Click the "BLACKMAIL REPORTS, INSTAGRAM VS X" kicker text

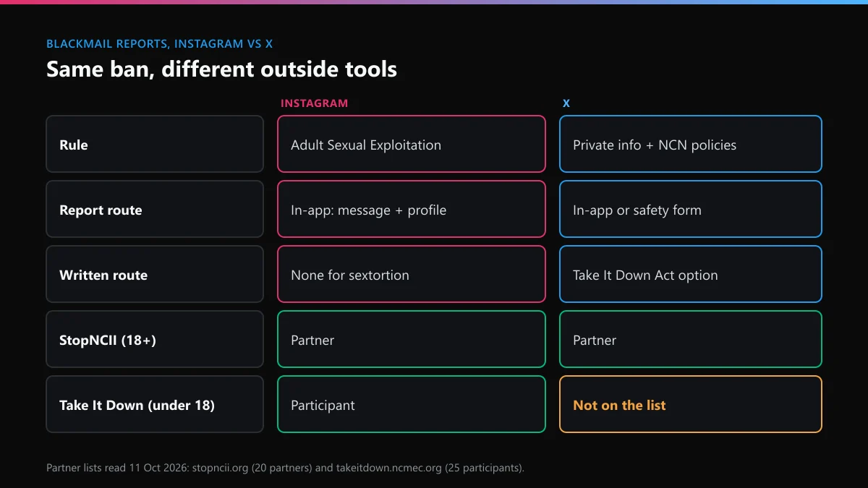coord(159,43)
